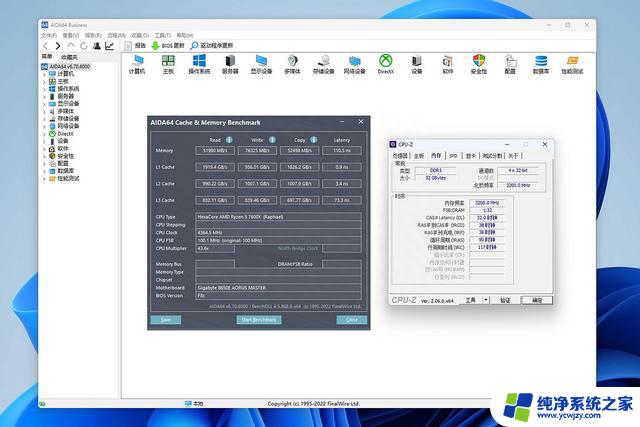Open the 设备 (Devices) icon in main pane
640x427 pixels.
click(x=417, y=64)
